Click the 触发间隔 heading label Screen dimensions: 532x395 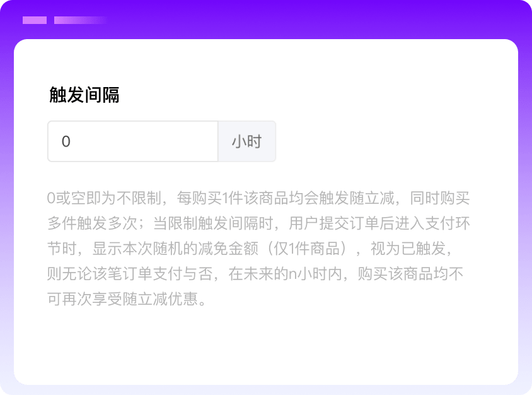84,95
